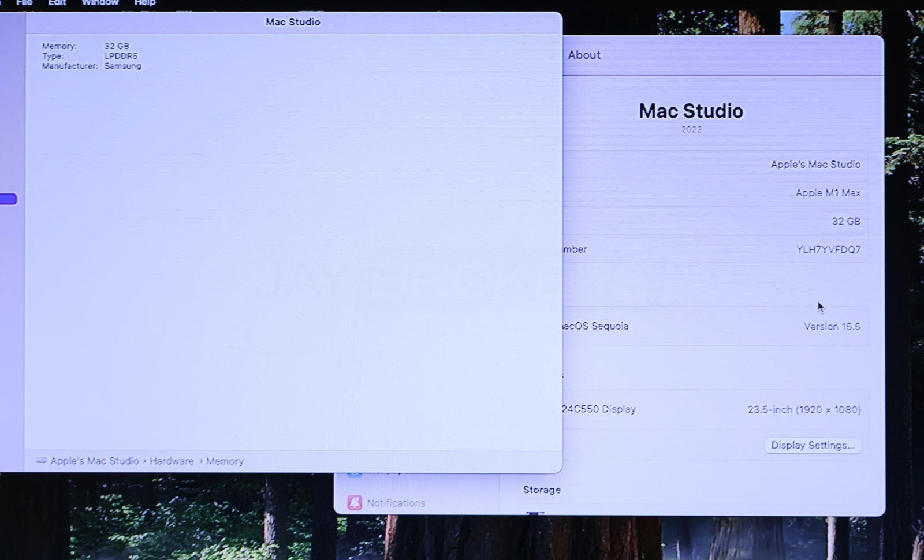Image resolution: width=924 pixels, height=560 pixels.
Task: Click the Mac Studio title in About
Action: [x=691, y=111]
